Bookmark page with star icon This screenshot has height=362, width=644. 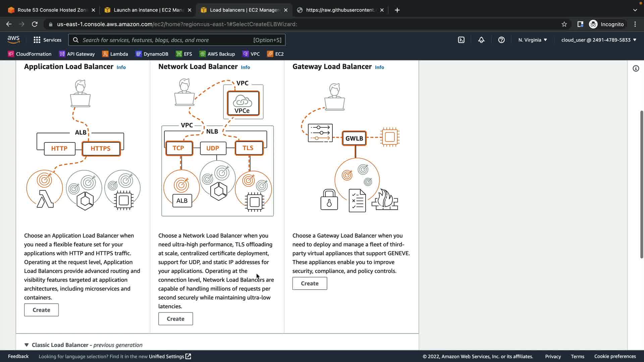(564, 24)
